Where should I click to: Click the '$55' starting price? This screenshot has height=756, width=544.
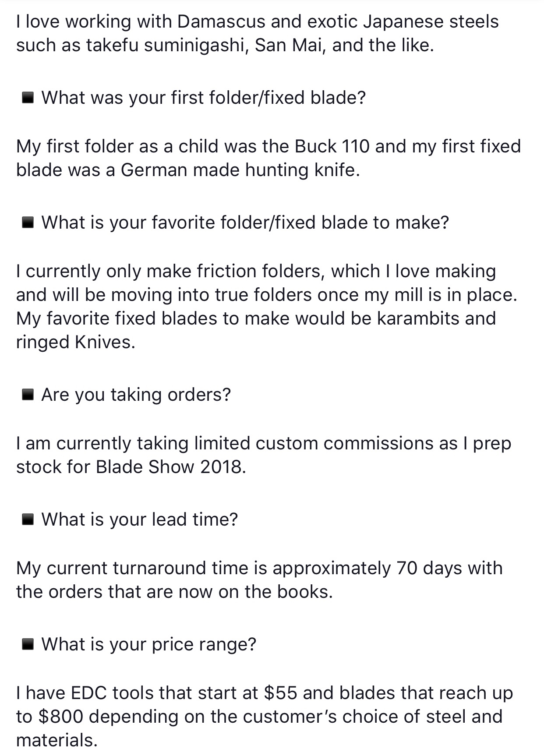tap(281, 693)
